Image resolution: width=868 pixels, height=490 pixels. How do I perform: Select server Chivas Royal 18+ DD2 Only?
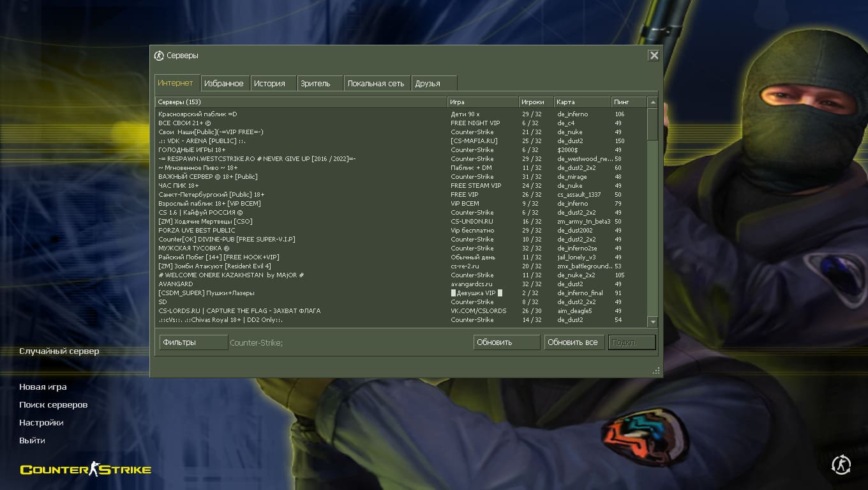point(401,320)
